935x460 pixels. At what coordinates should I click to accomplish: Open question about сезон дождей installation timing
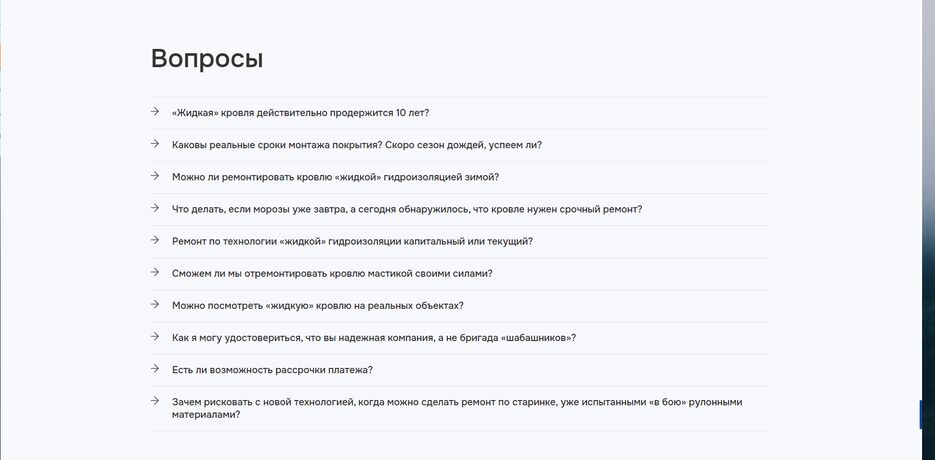(x=357, y=145)
